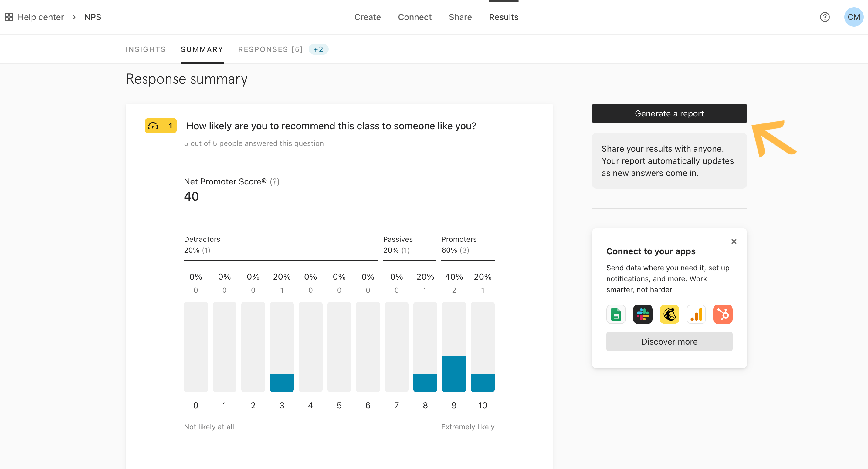Click the Generate a report button
This screenshot has width=868, height=469.
tap(669, 113)
